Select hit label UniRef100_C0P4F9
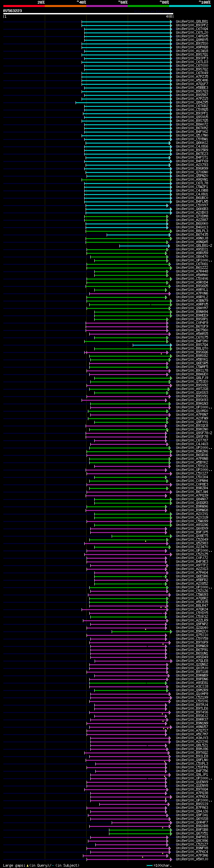This screenshot has width=214, height=868. (x=192, y=323)
